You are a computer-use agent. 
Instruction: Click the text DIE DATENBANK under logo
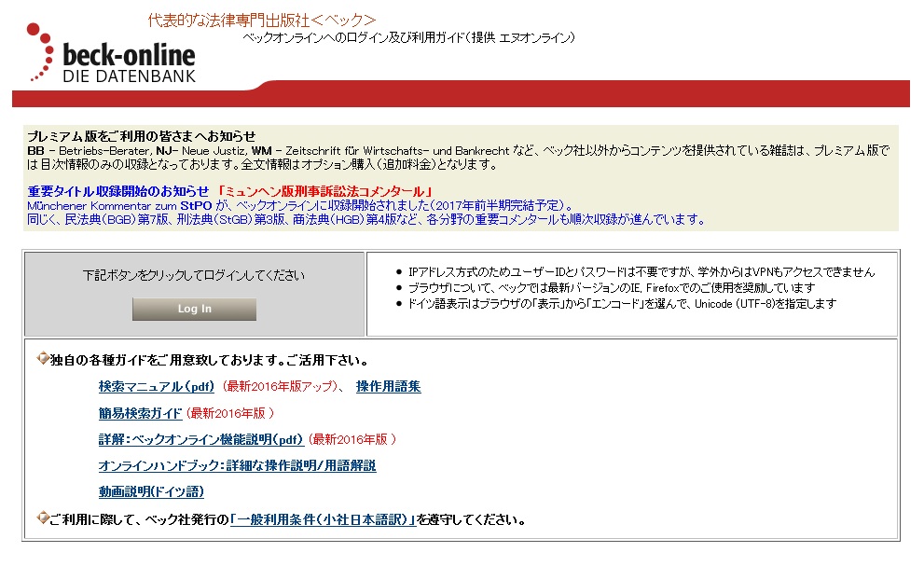[129, 76]
